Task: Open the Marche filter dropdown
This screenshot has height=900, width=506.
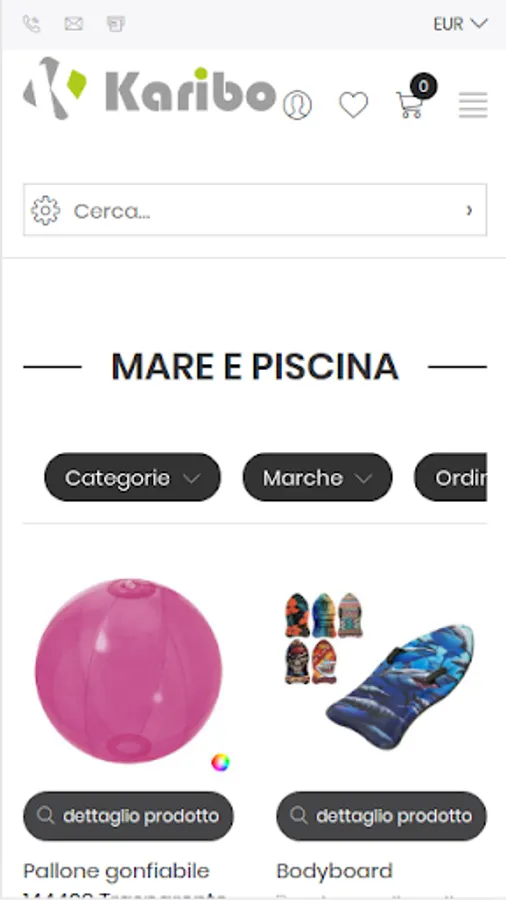Action: pos(317,478)
